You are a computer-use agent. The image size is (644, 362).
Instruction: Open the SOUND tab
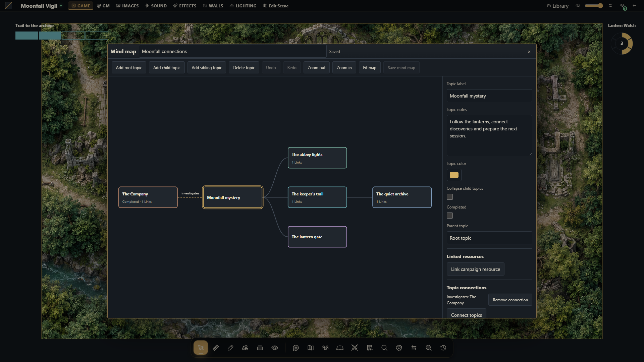[x=156, y=6]
